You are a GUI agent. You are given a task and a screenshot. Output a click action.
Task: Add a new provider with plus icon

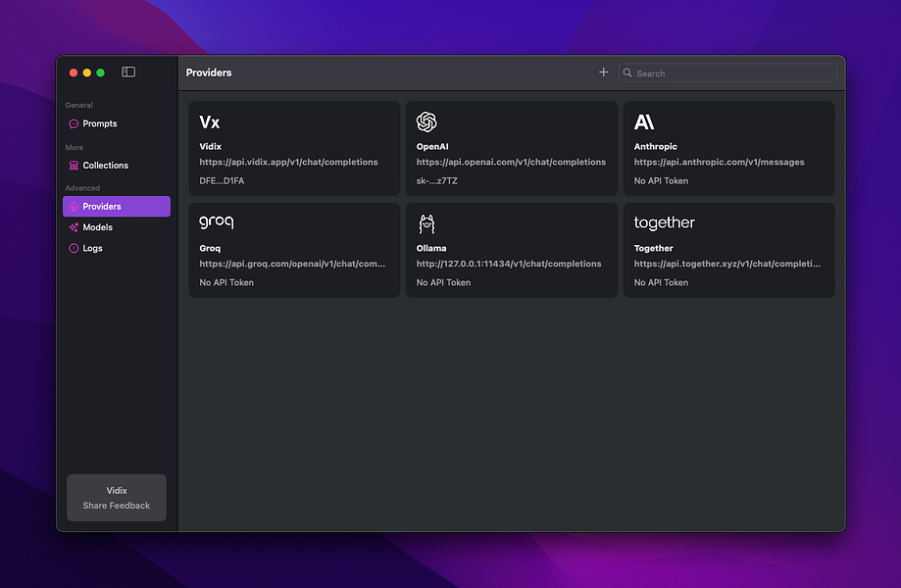point(603,72)
